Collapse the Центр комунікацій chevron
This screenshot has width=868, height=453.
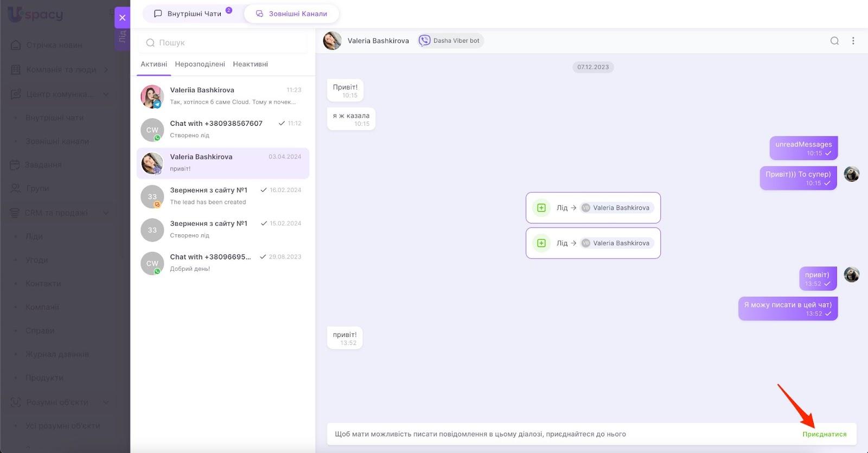click(106, 94)
